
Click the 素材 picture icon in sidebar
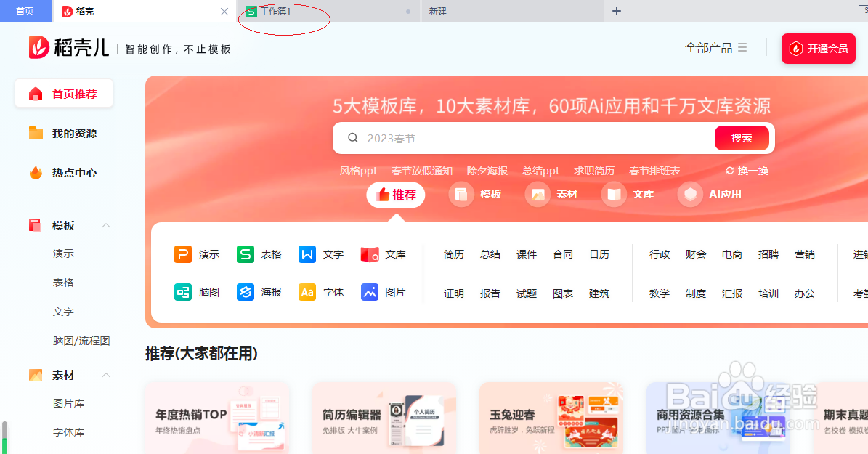[36, 375]
